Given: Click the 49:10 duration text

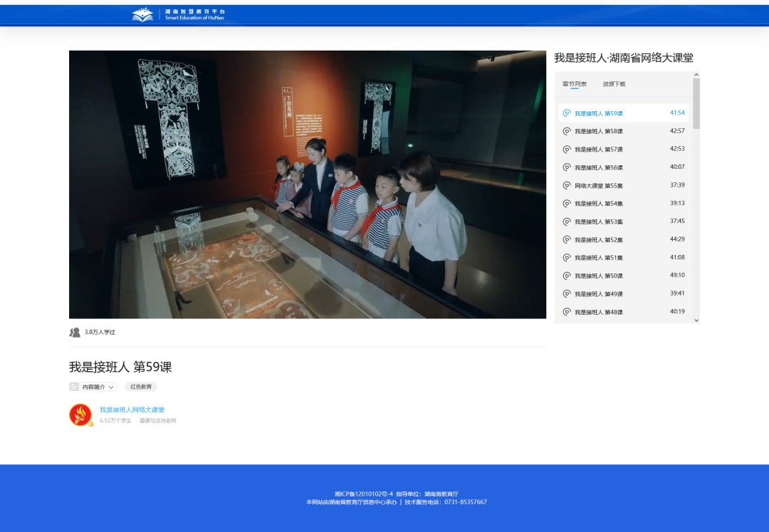Looking at the screenshot, I should coord(677,276).
